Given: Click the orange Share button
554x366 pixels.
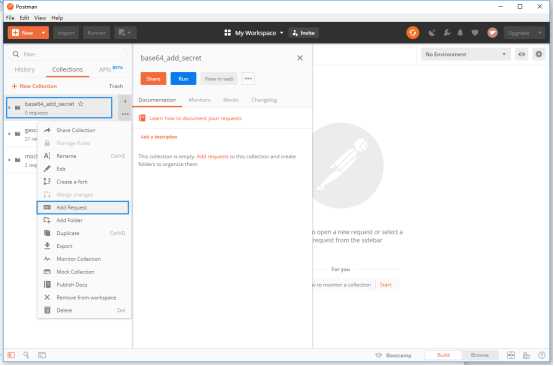Looking at the screenshot, I should click(x=153, y=78).
